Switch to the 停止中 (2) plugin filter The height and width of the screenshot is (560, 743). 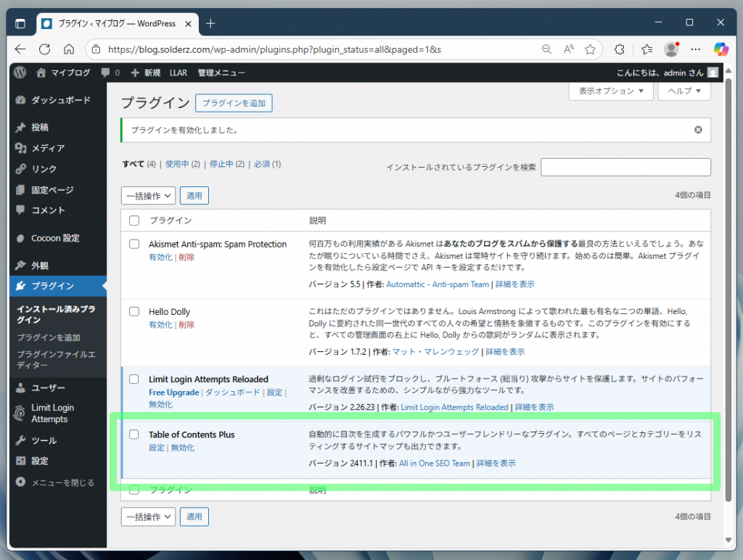pyautogui.click(x=219, y=164)
